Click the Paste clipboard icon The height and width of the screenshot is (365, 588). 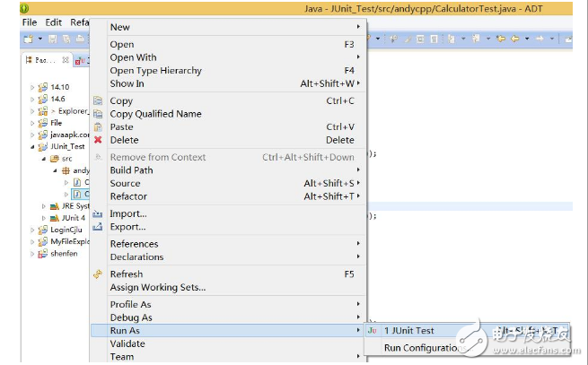(x=98, y=127)
